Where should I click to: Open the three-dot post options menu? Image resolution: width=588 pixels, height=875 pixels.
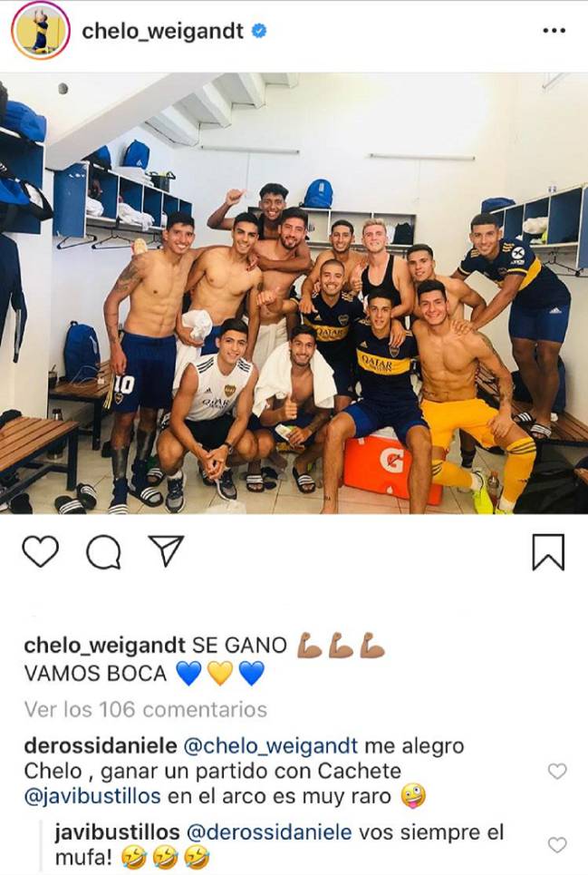point(554,31)
